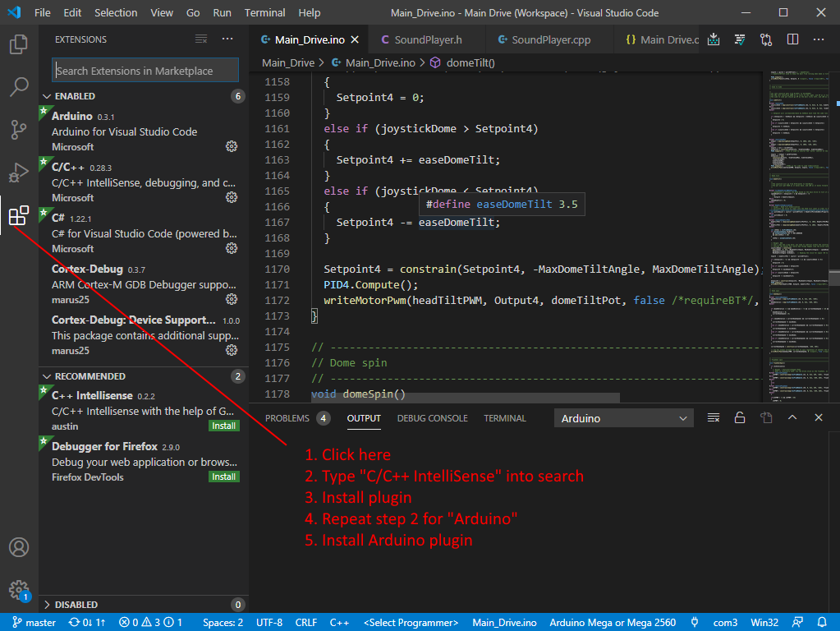Viewport: 840px width, 631px height.
Task: Click serial port plug icon in status bar
Action: 695,623
